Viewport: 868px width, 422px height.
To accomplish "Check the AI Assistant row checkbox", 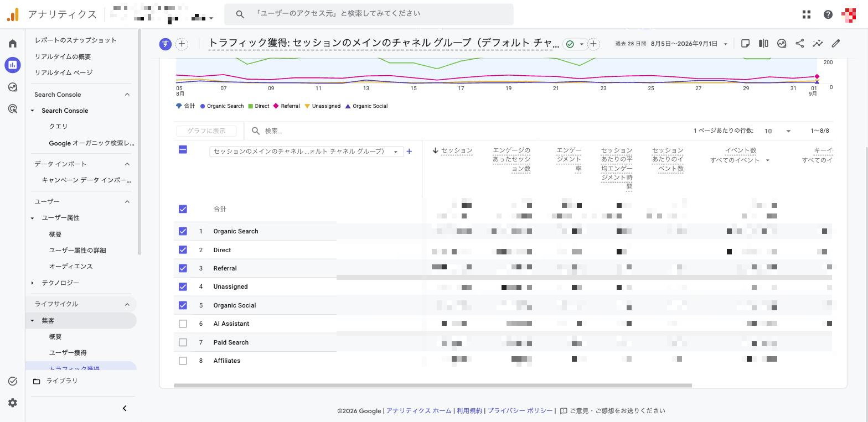I will coord(183,324).
